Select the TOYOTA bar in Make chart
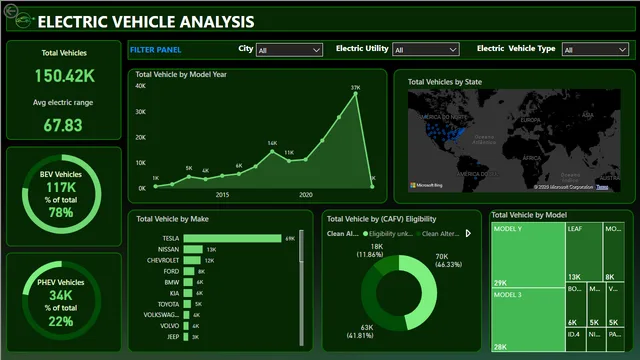640x360 pixels. click(x=187, y=304)
